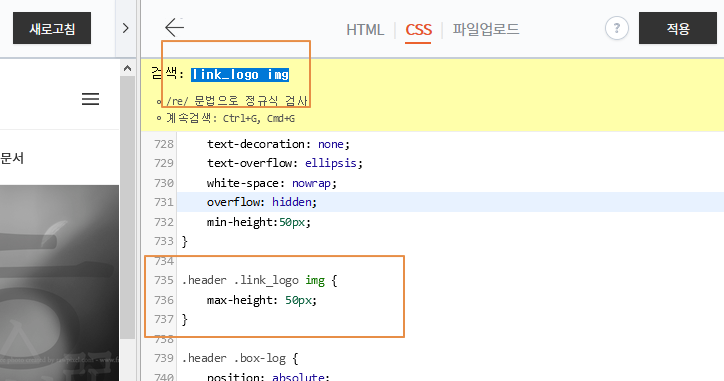The width and height of the screenshot is (724, 381).
Task: Go back with the left arrow icon
Action: pyautogui.click(x=175, y=28)
